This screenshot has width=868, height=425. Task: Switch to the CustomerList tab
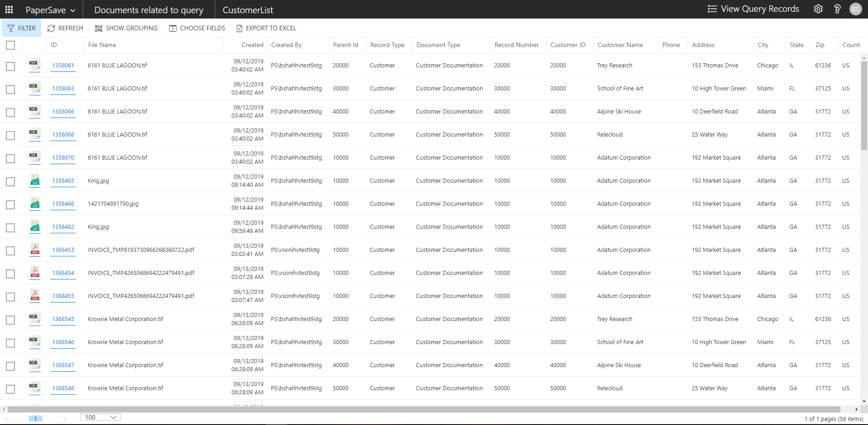coord(248,10)
